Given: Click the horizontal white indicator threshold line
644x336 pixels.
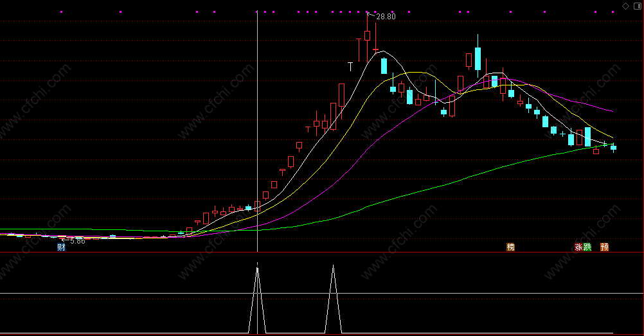Looking at the screenshot, I should click(322, 294).
